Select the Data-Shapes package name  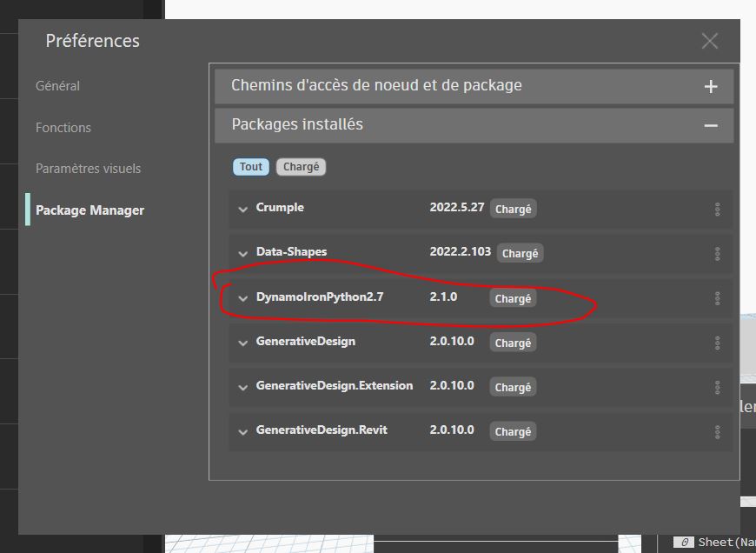[x=291, y=251]
